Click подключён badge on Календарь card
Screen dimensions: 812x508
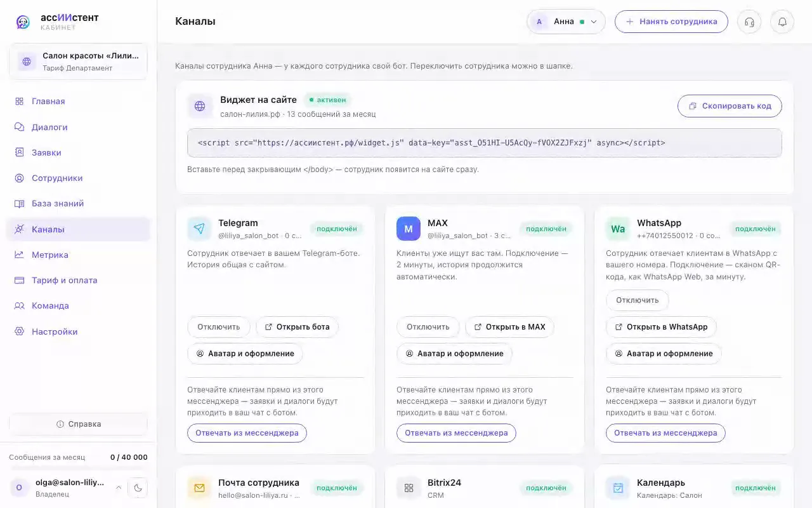pyautogui.click(x=755, y=488)
